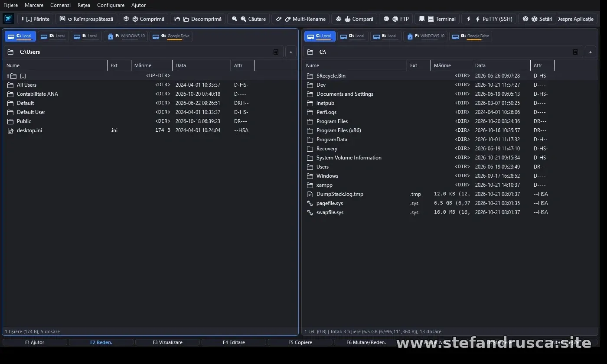Viewport: 607px width, 364px height.
Task: Open the Ajutor menu
Action: [138, 5]
